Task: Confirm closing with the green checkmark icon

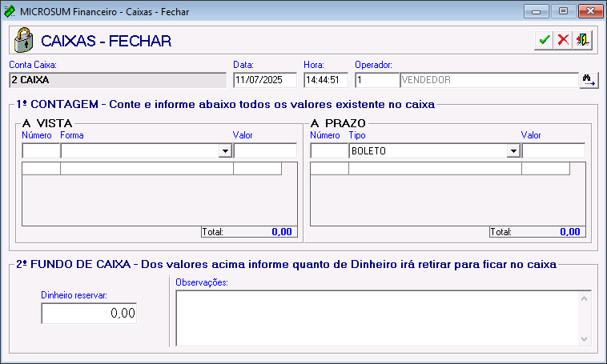Action: (x=544, y=40)
